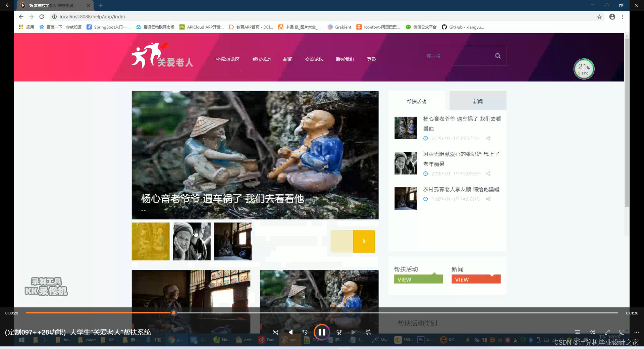The height and width of the screenshot is (349, 644).
Task: Open article 农村孤寡老人李友顺 请给他温暖
Action: pos(461,190)
